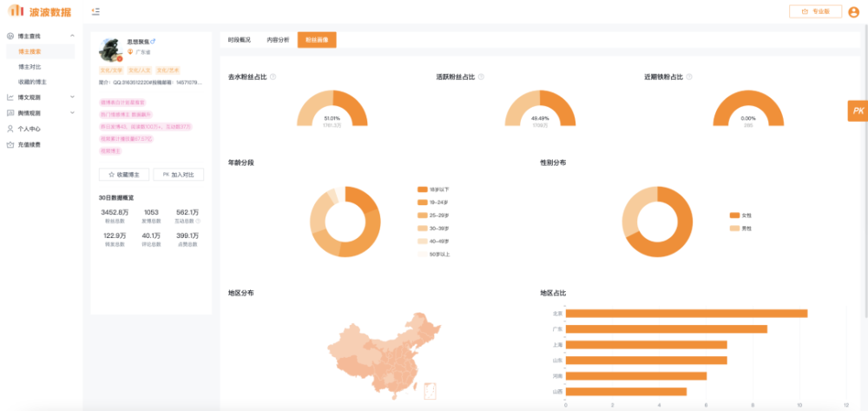Click the 122.9万 转发总数 value
868x411 pixels.
click(115, 236)
